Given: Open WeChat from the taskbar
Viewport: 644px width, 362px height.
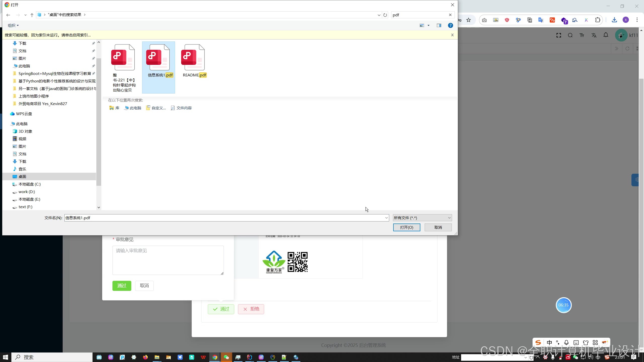Looking at the screenshot, I should coord(226,357).
